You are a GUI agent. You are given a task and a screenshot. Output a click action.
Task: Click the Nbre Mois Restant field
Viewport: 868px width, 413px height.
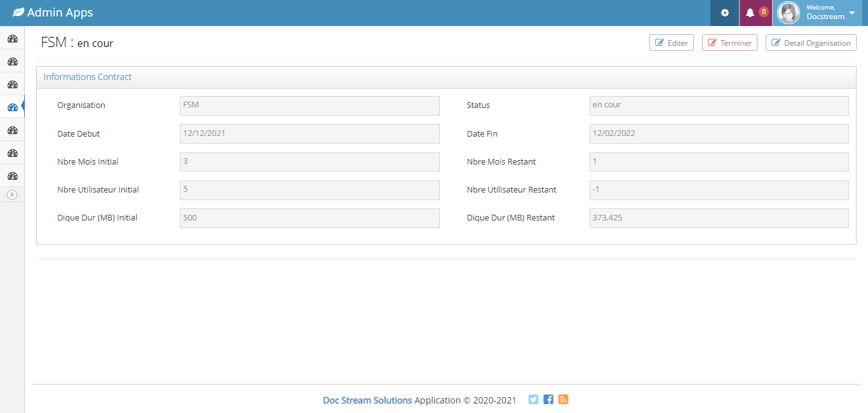point(719,161)
